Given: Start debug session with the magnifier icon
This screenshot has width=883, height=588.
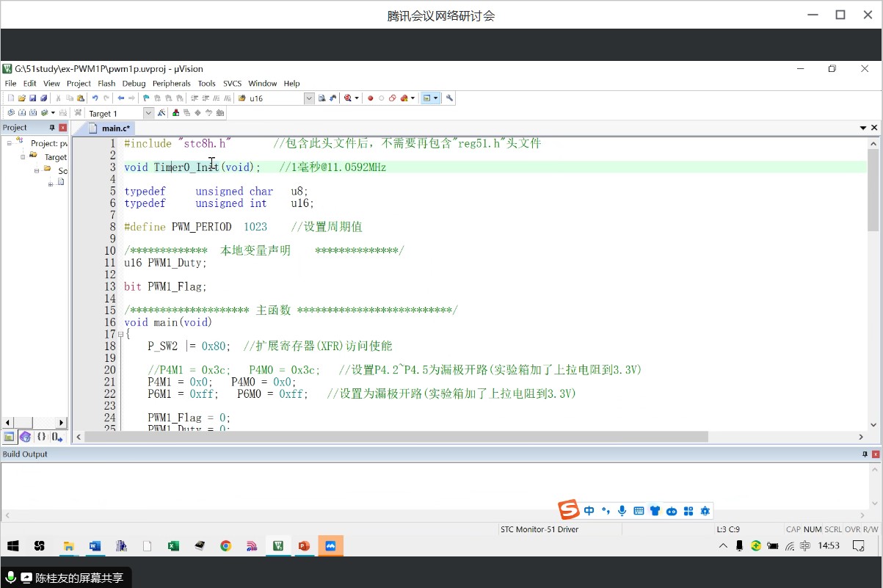Looking at the screenshot, I should tap(347, 98).
